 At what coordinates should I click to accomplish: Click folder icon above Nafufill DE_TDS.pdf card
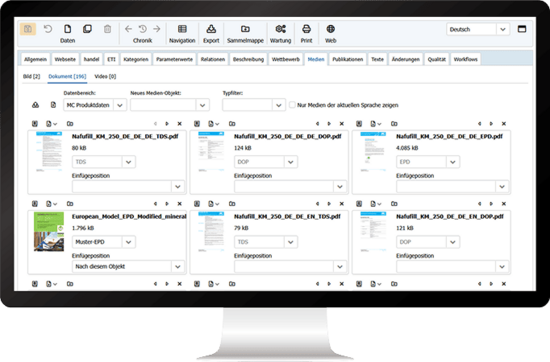[x=70, y=124]
